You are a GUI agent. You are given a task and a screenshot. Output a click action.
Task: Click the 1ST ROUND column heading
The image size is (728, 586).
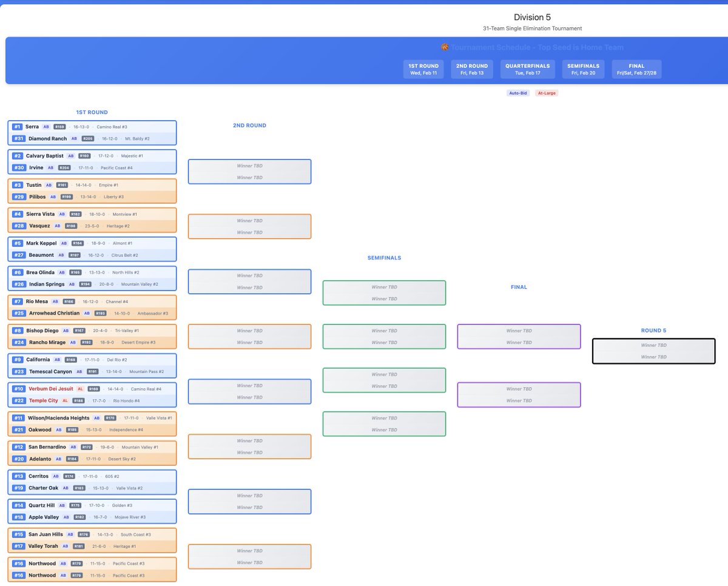coord(92,112)
